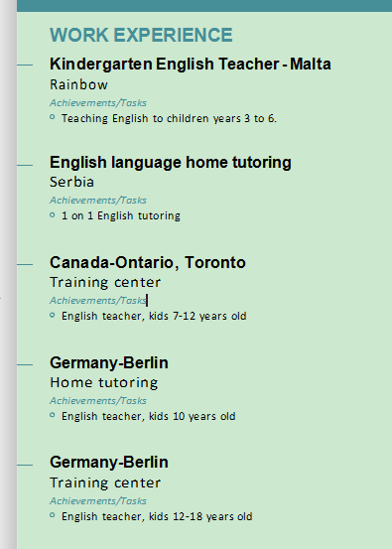The image size is (392, 549).
Task: Click the Home tutoring line under Germany-Berlin
Action: point(103,382)
